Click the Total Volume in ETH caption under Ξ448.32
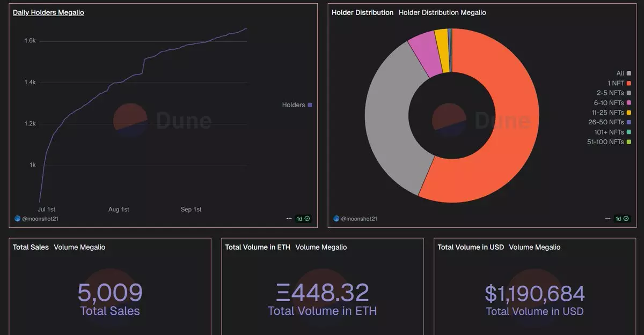Image resolution: width=644 pixels, height=335 pixels. pos(323,311)
